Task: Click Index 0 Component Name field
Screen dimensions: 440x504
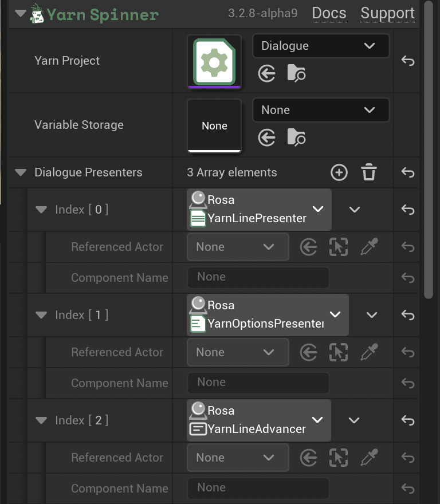Action: tap(258, 277)
